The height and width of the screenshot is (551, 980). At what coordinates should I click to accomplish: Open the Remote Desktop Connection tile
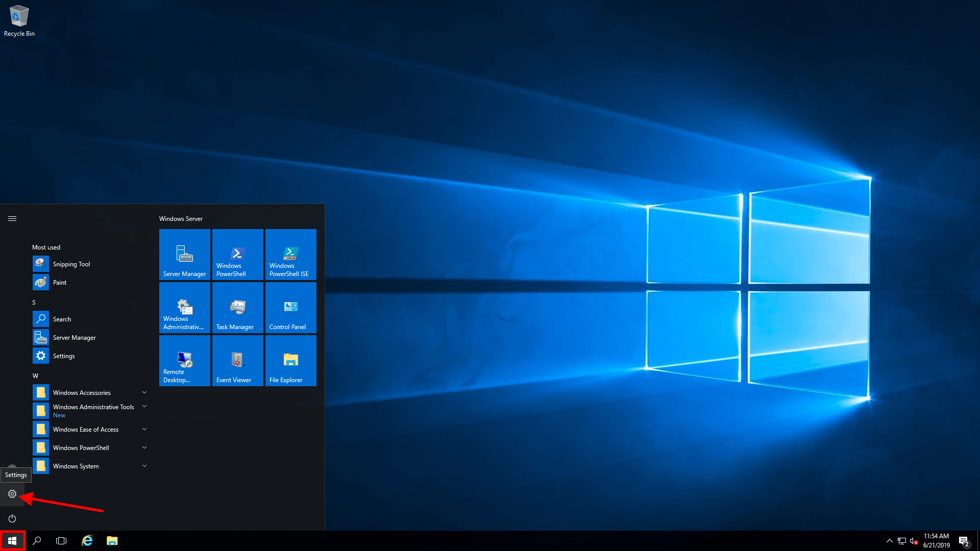point(184,360)
